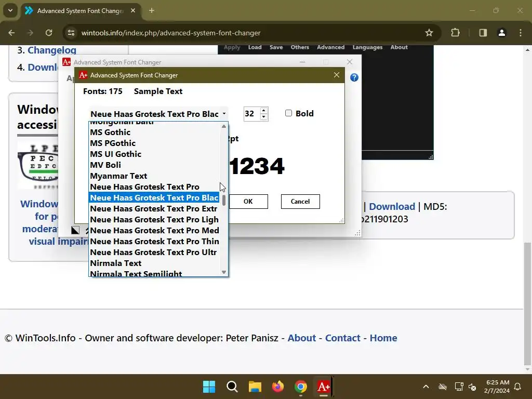Open the Languages menu in page screenshot
Screen dimensions: 532x399
point(367,47)
